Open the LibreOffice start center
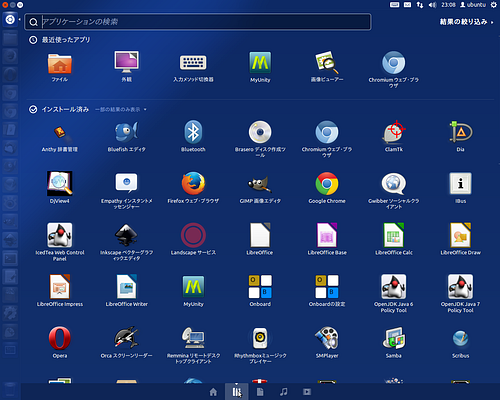This screenshot has width=500, height=400. click(260, 235)
